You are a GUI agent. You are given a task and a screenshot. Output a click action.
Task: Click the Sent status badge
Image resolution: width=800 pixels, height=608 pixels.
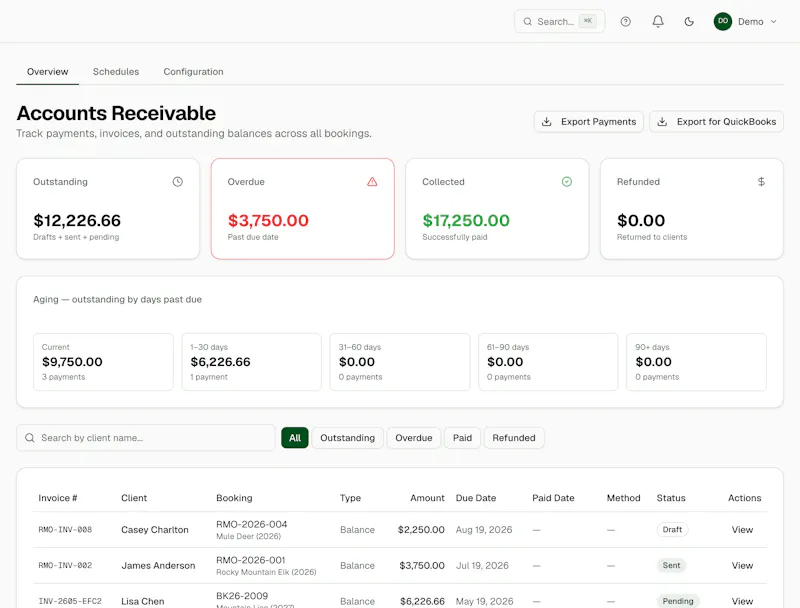[x=671, y=565]
